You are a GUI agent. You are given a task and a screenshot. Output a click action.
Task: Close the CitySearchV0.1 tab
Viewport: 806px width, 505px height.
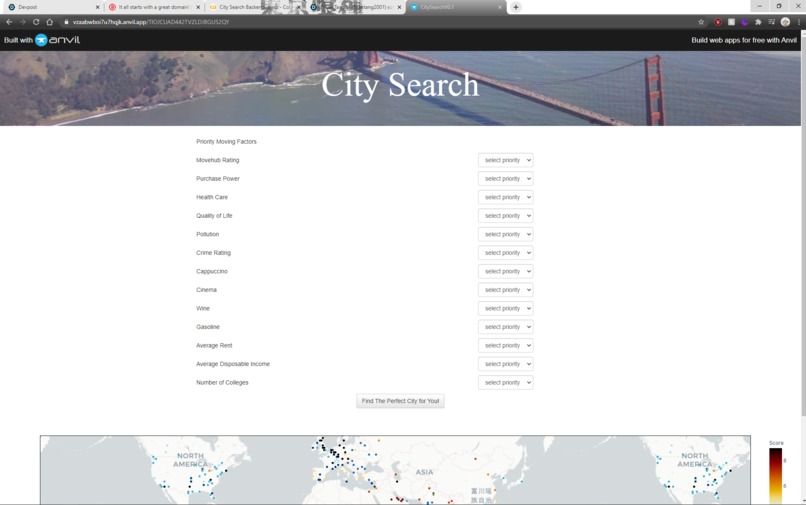[500, 7]
